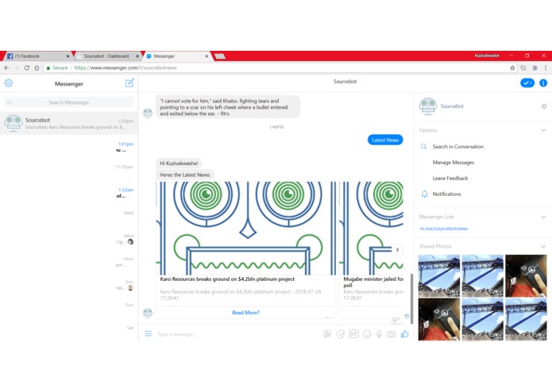Click the browser address bar URL
552x392 pixels.
(125, 68)
